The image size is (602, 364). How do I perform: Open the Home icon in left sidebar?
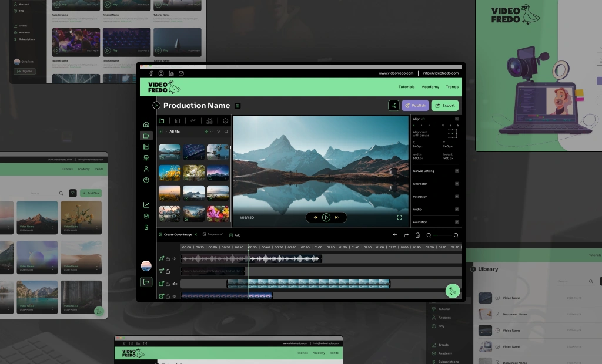pyautogui.click(x=146, y=124)
